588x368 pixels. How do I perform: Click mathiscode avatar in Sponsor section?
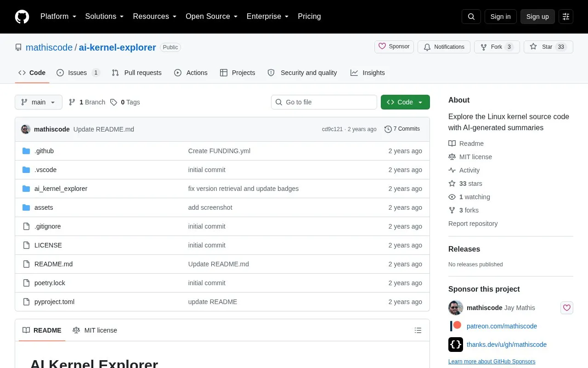(x=456, y=308)
